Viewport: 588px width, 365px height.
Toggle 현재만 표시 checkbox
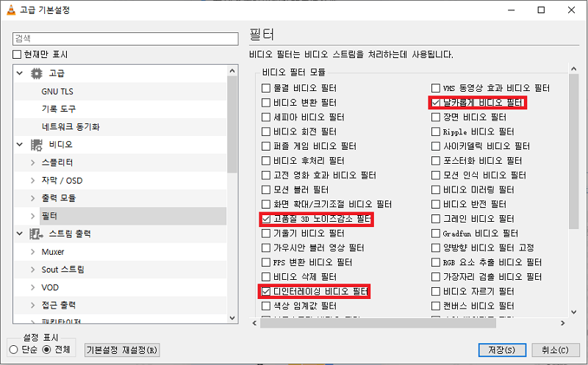coord(17,54)
